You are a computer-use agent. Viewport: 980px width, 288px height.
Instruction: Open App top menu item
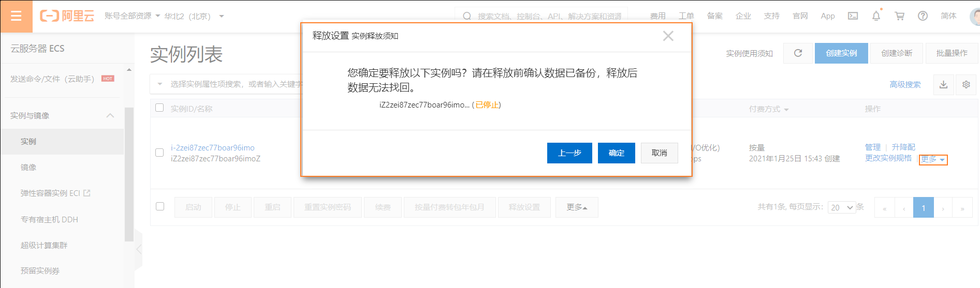click(x=828, y=16)
